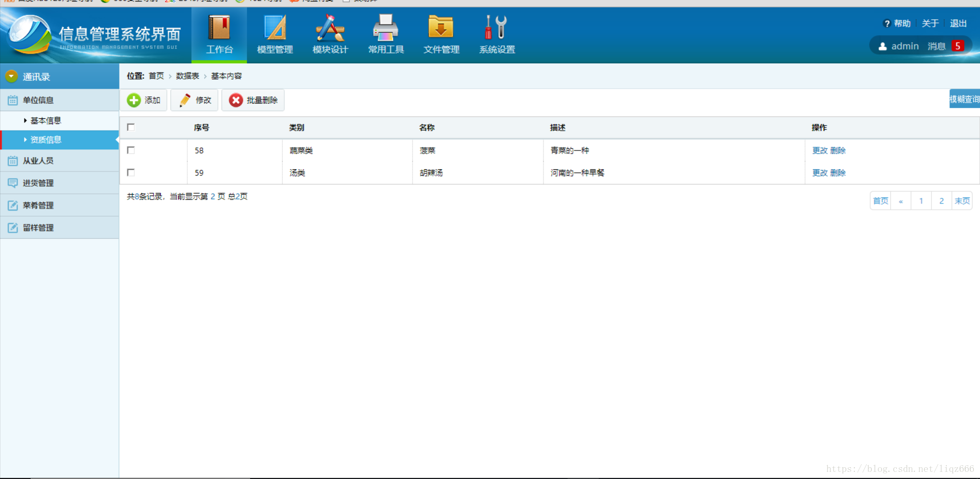
Task: Open the 基本信息 submenu item
Action: (x=59, y=120)
